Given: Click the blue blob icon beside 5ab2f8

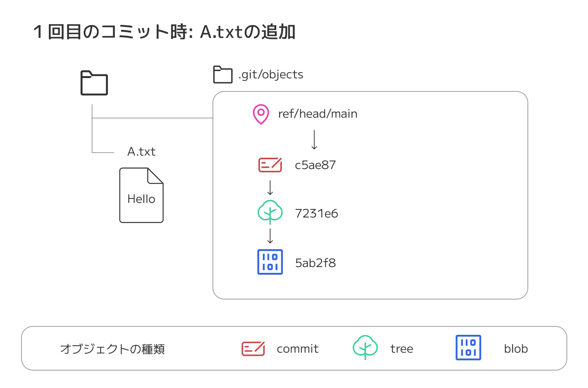Looking at the screenshot, I should tap(270, 262).
